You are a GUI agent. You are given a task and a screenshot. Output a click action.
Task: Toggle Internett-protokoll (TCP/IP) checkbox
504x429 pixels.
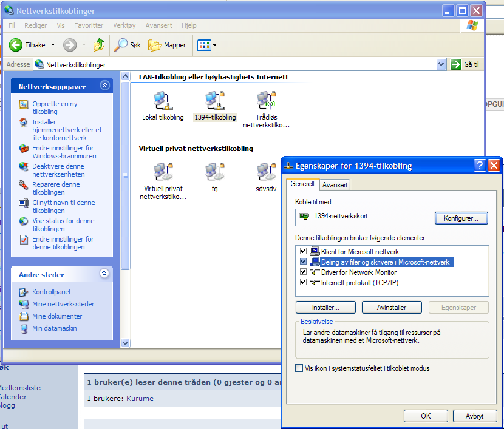point(303,282)
